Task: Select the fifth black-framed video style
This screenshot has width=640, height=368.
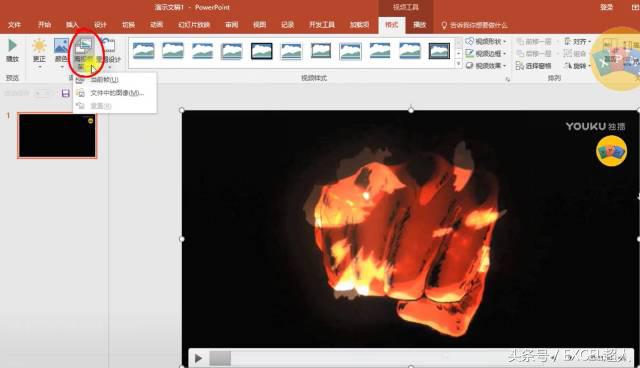Action: coord(262,51)
